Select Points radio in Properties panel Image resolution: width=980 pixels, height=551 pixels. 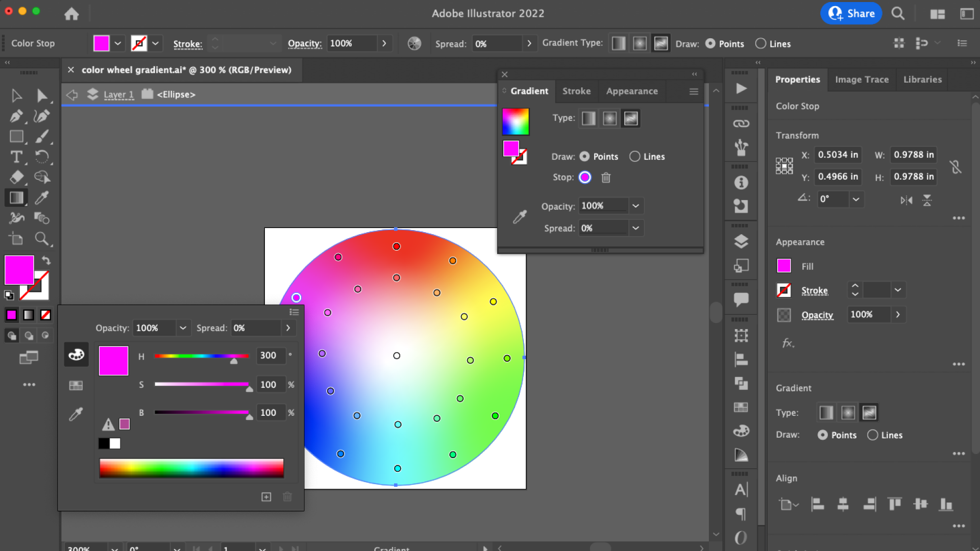823,435
